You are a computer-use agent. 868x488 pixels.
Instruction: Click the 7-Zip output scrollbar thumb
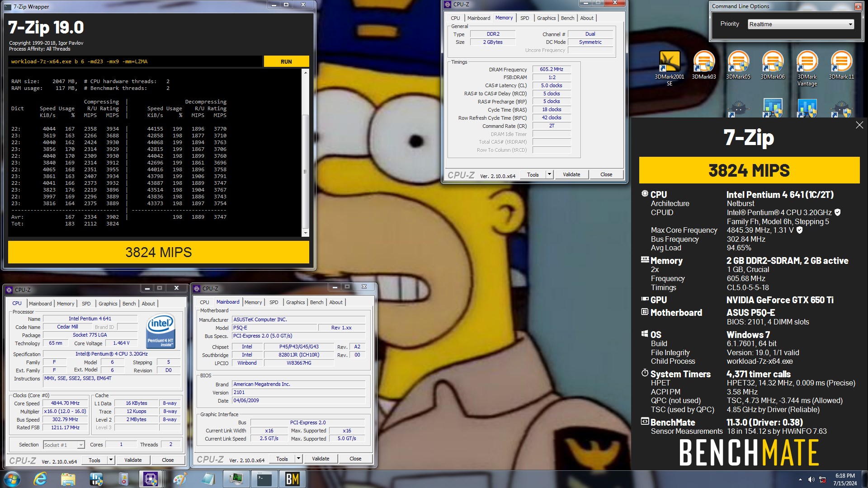305,172
